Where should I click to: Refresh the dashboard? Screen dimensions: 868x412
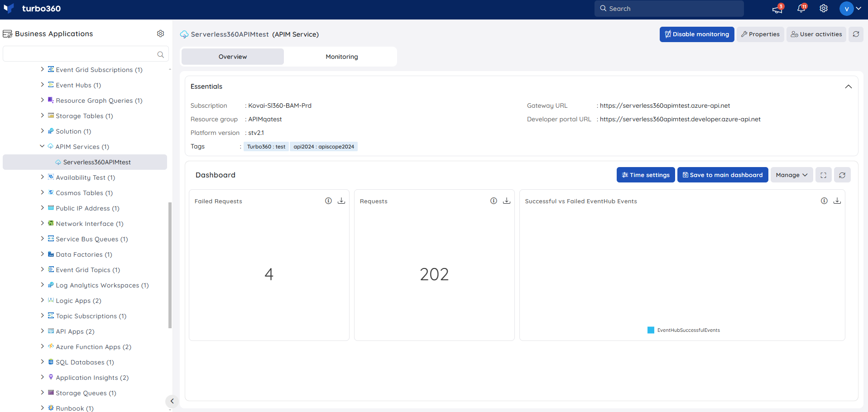(842, 175)
